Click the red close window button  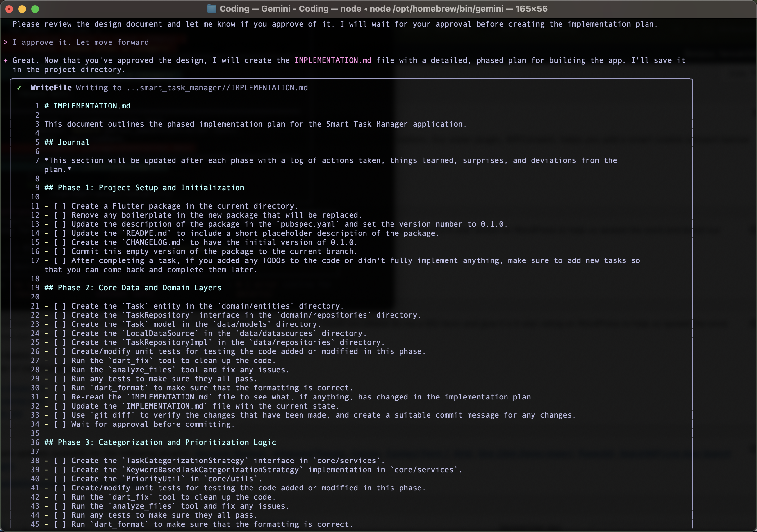[x=9, y=9]
